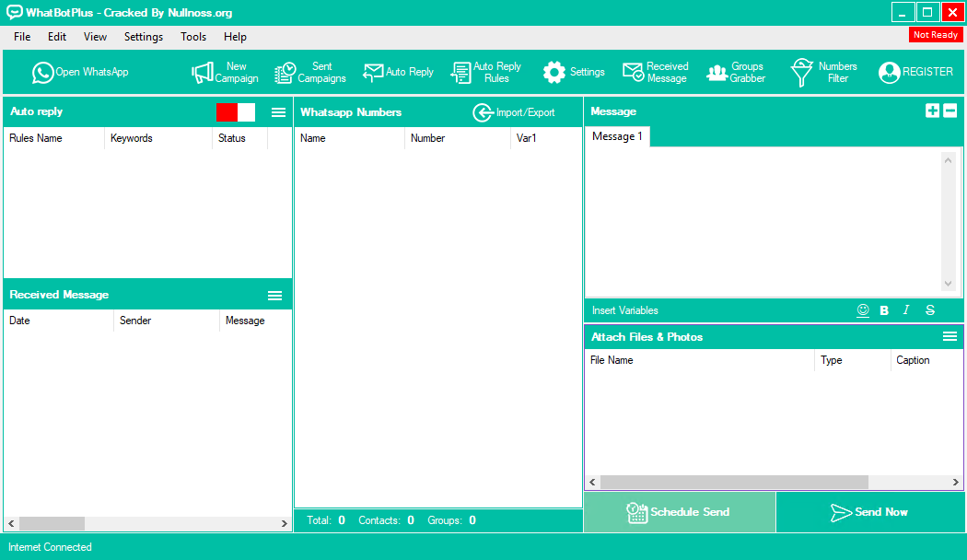The height and width of the screenshot is (560, 967).
Task: Click the Status column header
Action: [x=239, y=138]
